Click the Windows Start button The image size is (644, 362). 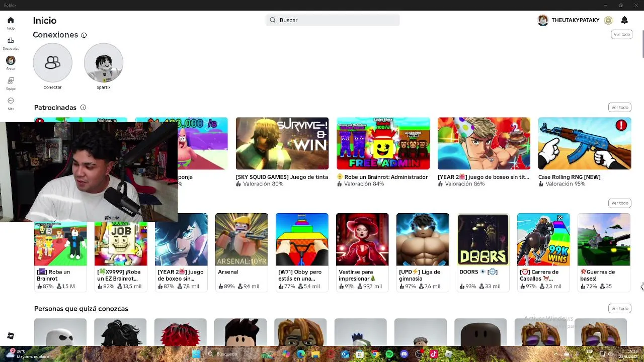tap(196, 354)
